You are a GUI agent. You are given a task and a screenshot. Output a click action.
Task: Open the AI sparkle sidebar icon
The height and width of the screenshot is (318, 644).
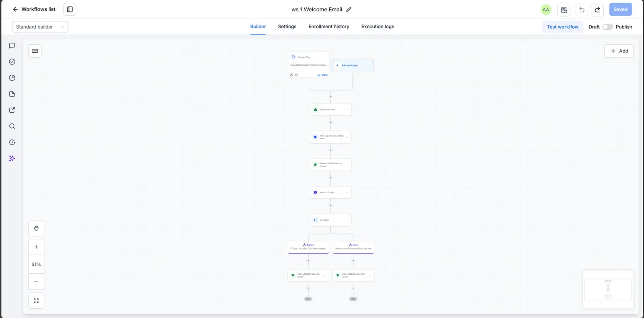point(12,158)
